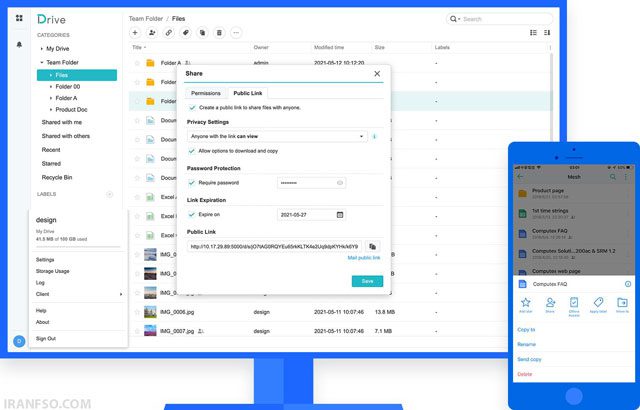The image size is (640, 410).
Task: Open the more actions ellipsis toolbar icon
Action: click(236, 33)
